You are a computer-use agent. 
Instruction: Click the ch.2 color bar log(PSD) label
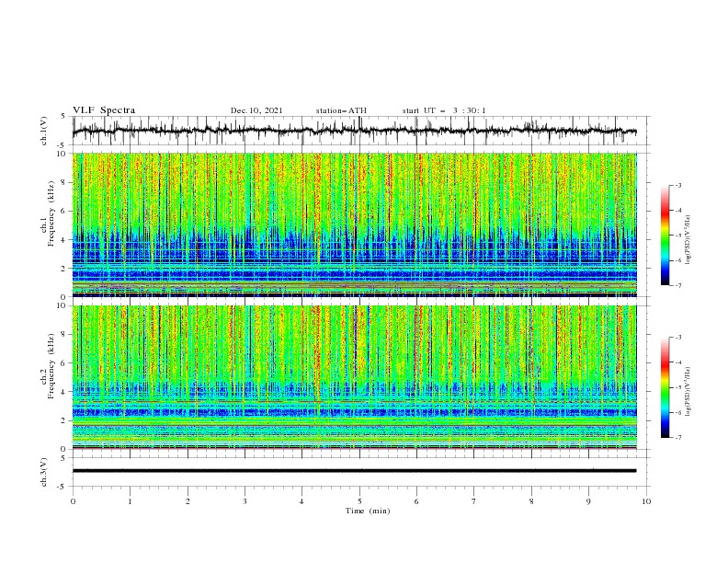click(x=688, y=392)
